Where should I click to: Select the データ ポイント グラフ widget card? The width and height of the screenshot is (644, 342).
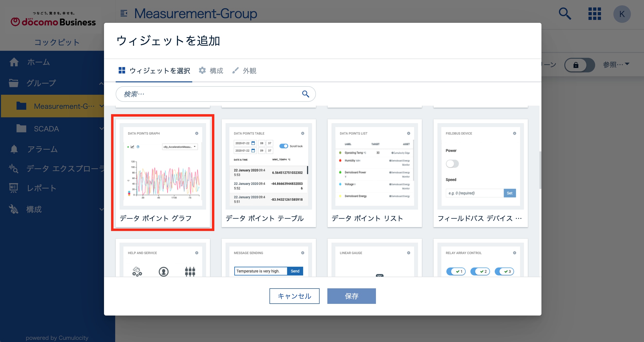tap(163, 173)
